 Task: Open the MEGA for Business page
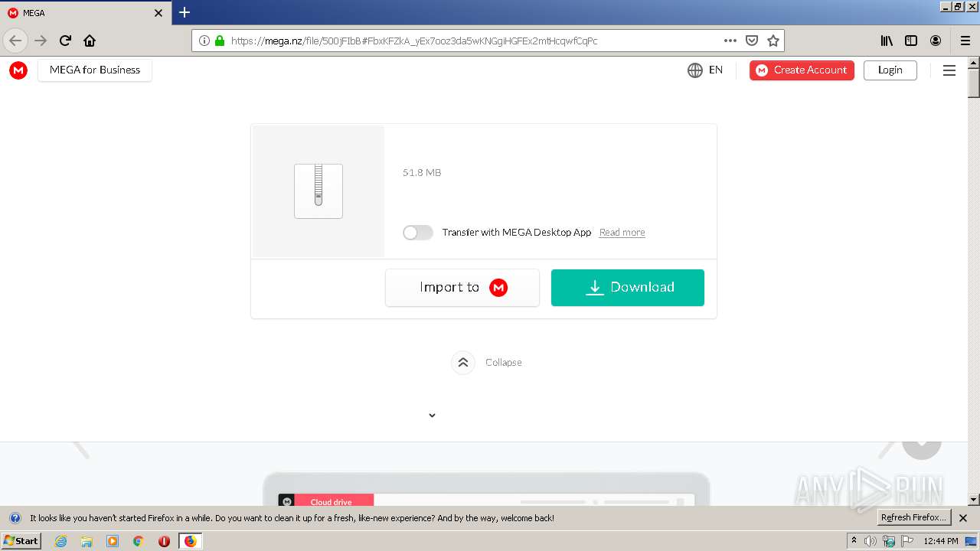(95, 70)
